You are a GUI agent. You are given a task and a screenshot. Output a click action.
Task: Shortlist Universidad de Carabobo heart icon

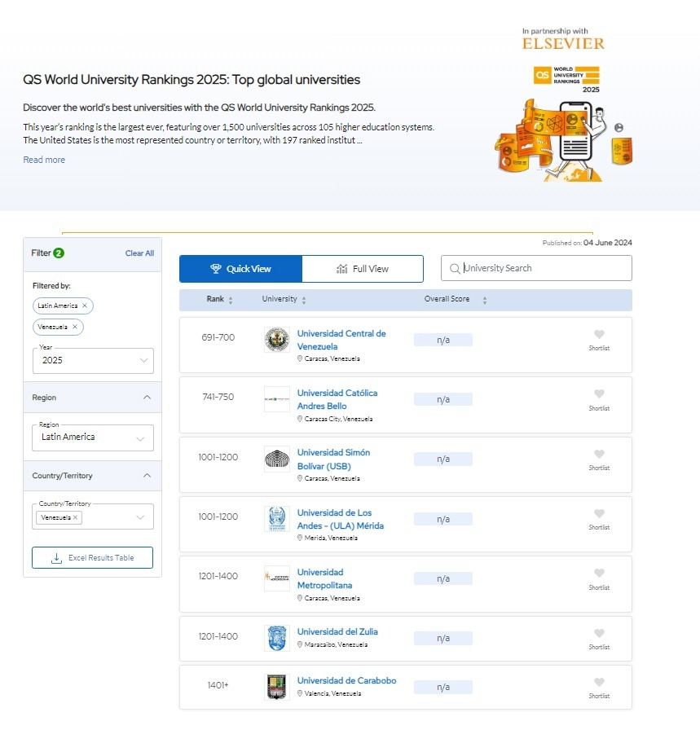tap(599, 682)
